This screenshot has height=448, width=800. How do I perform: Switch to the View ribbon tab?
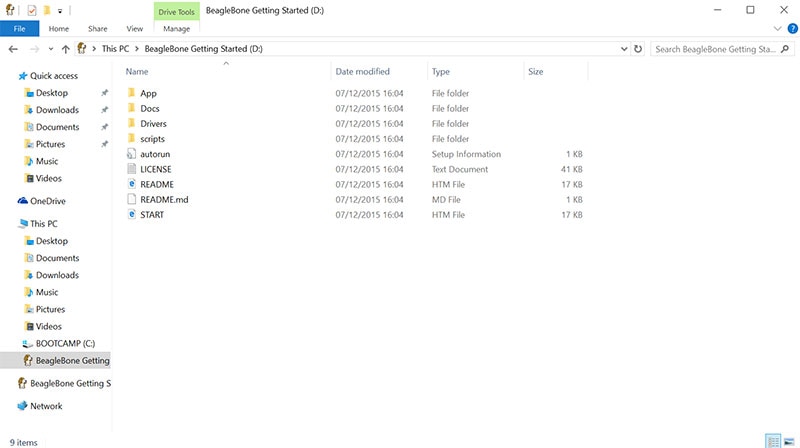pyautogui.click(x=134, y=29)
